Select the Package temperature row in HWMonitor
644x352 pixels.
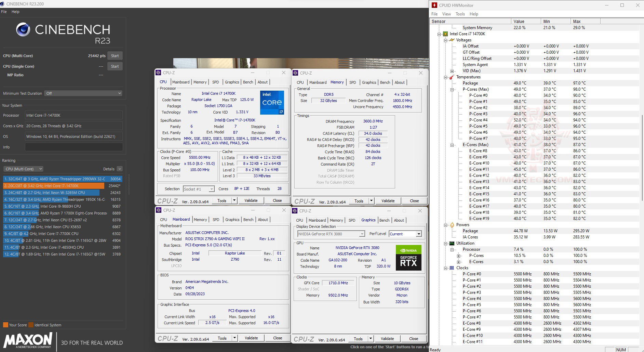(x=534, y=83)
